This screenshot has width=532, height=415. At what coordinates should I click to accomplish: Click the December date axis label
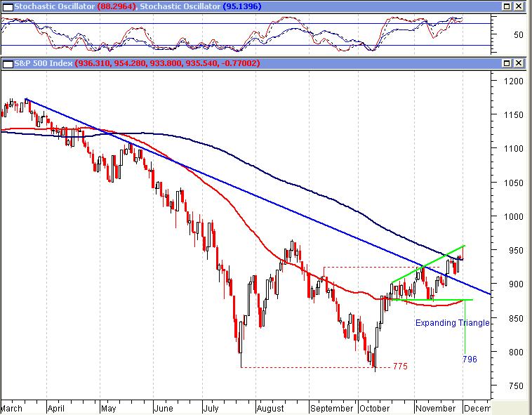[477, 408]
